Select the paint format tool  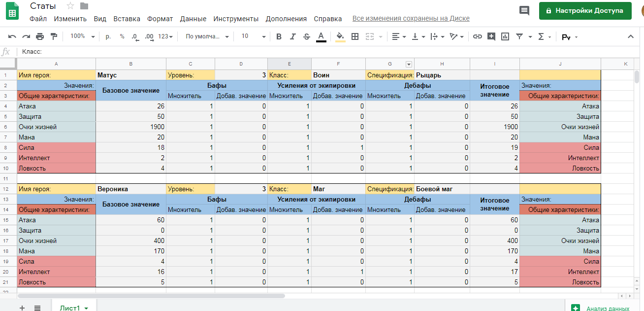(x=54, y=36)
